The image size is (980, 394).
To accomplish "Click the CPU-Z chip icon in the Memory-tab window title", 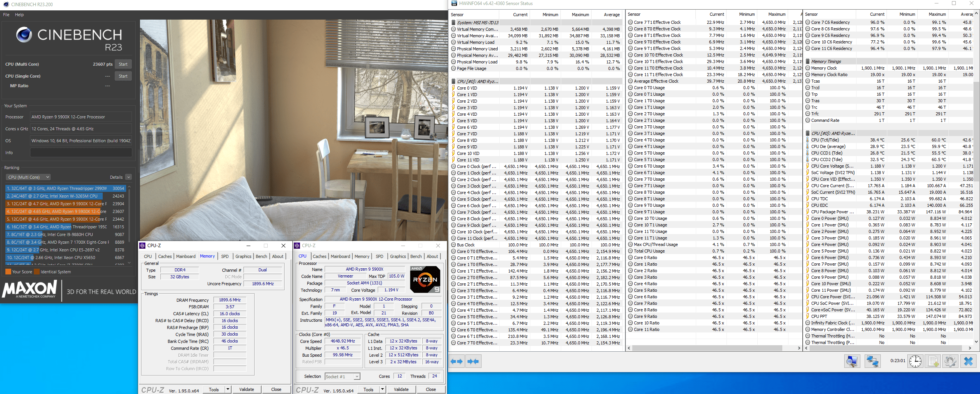I will (142, 246).
